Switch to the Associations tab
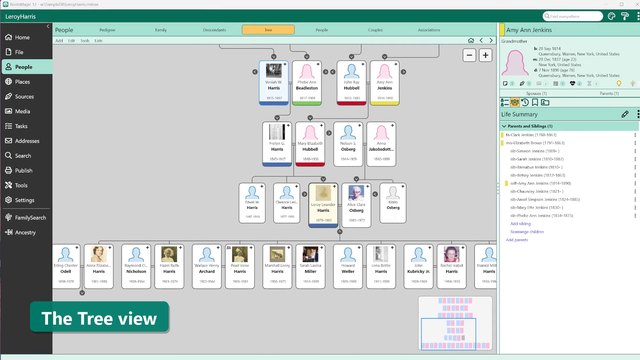The image size is (640, 360). 429,30
